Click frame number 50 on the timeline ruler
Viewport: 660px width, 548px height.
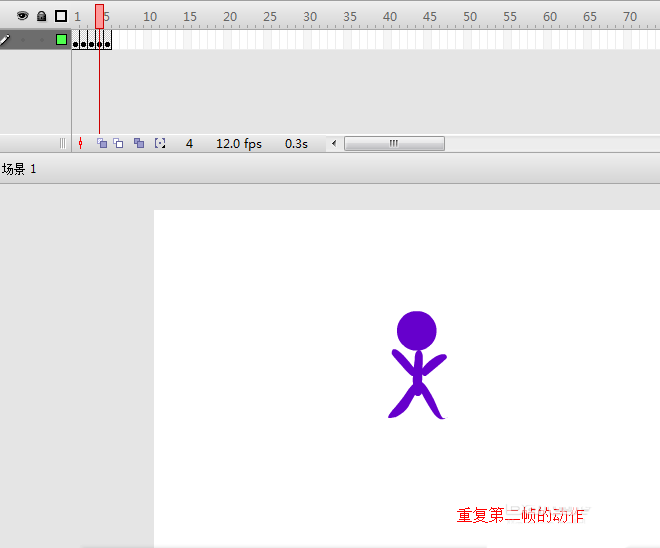coord(470,17)
